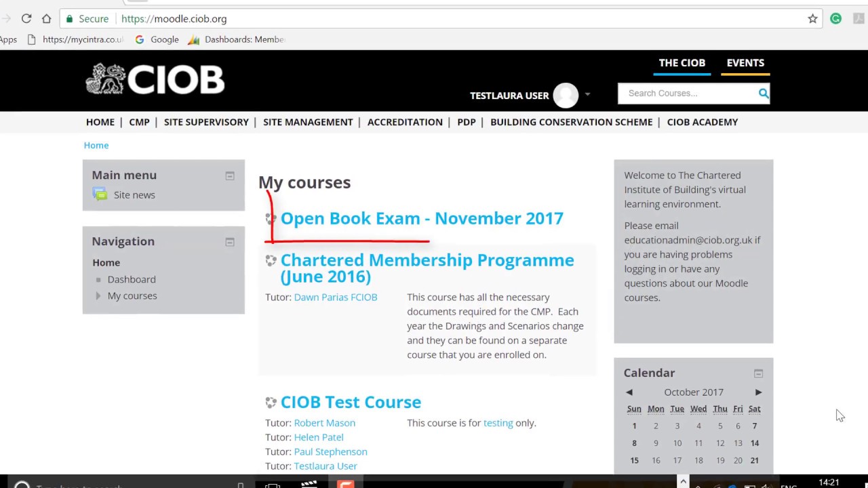The image size is (868, 488).
Task: Focus the Search Courses input field
Action: coord(688,94)
